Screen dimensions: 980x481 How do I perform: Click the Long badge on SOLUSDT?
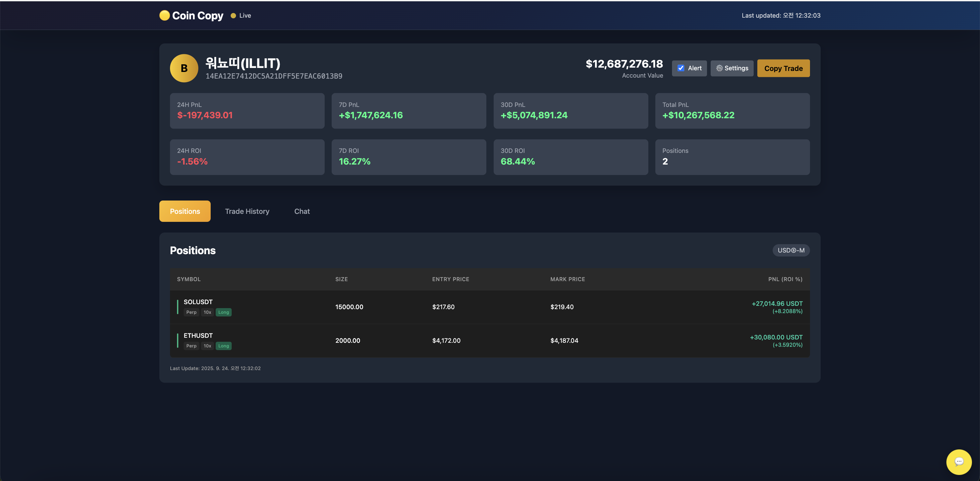click(223, 312)
